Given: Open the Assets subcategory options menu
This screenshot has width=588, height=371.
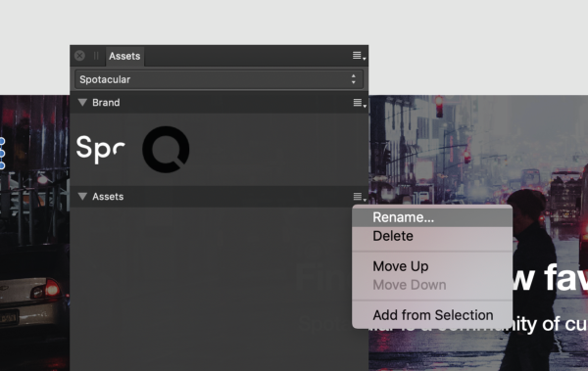Looking at the screenshot, I should pyautogui.click(x=360, y=197).
